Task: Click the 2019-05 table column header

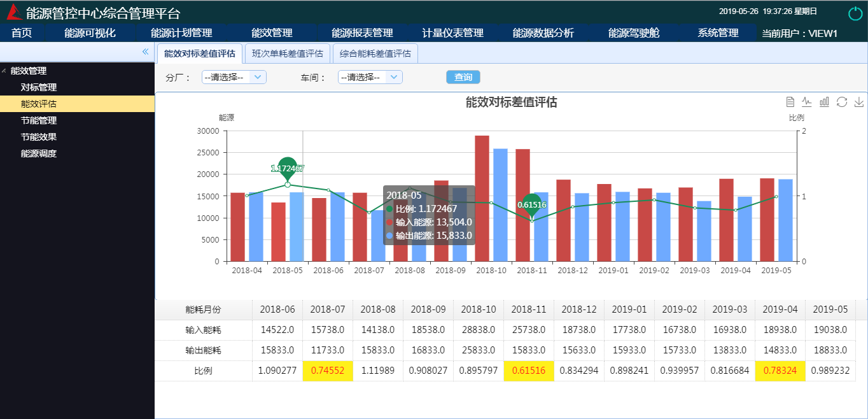Action: point(830,309)
